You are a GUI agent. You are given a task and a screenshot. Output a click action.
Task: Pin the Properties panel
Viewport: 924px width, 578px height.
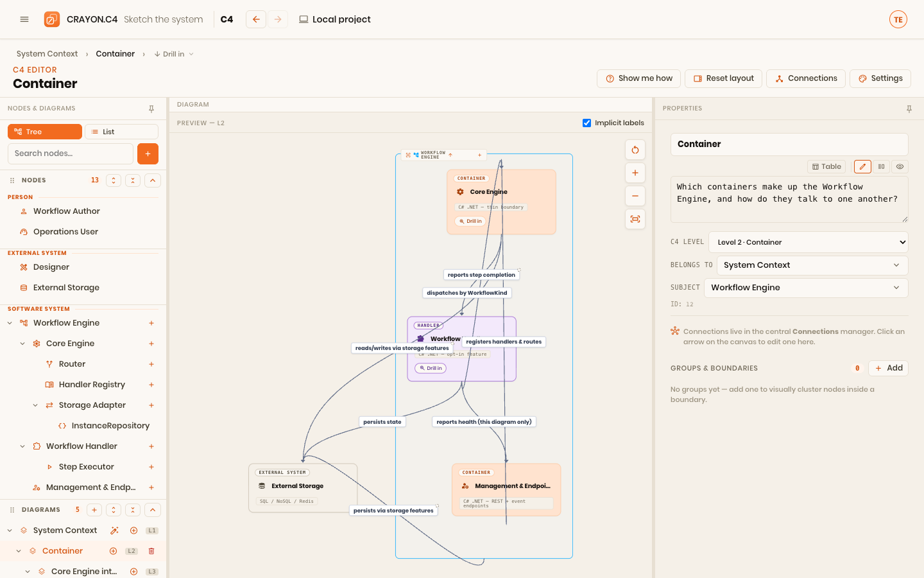coord(909,109)
